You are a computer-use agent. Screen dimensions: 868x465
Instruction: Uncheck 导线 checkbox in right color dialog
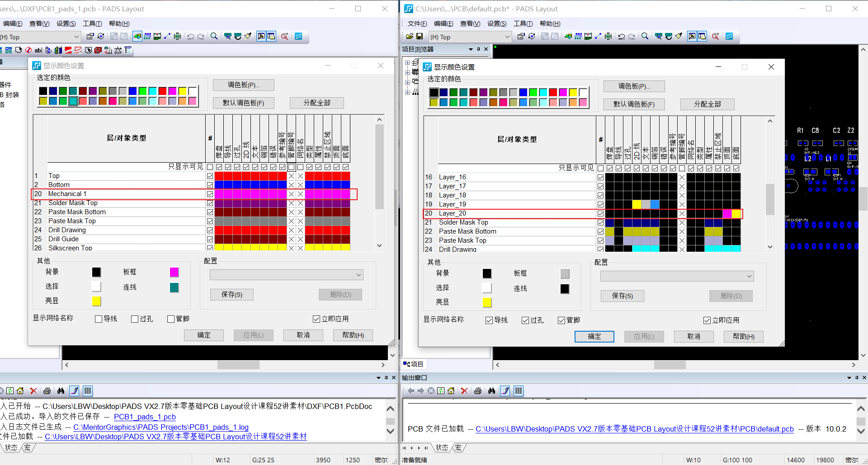489,320
